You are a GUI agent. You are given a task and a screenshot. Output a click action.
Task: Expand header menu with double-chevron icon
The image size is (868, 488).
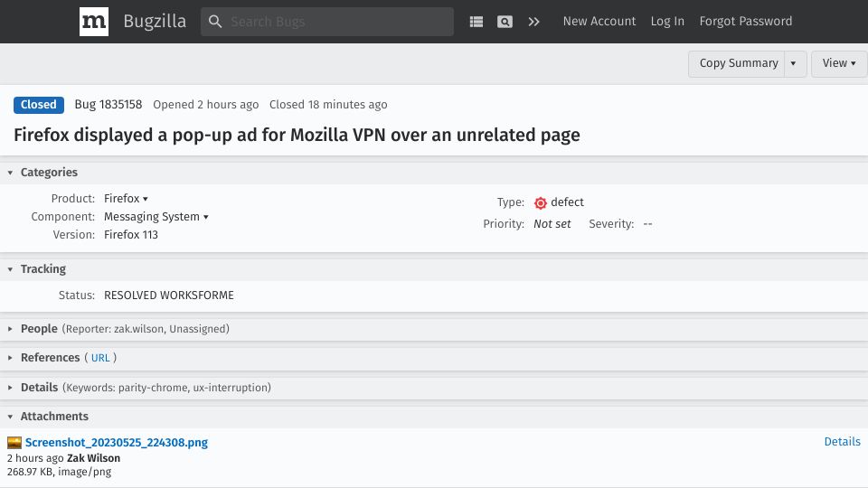[x=533, y=22]
